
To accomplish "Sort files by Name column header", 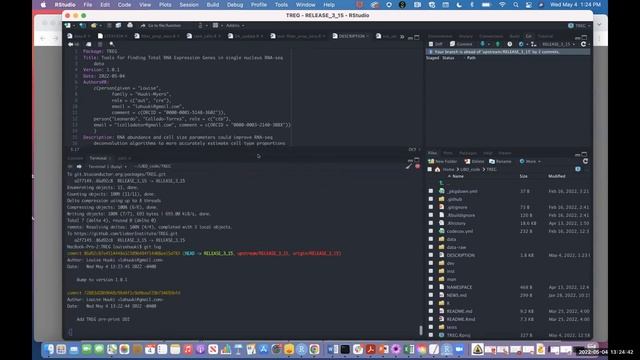I will pos(458,176).
